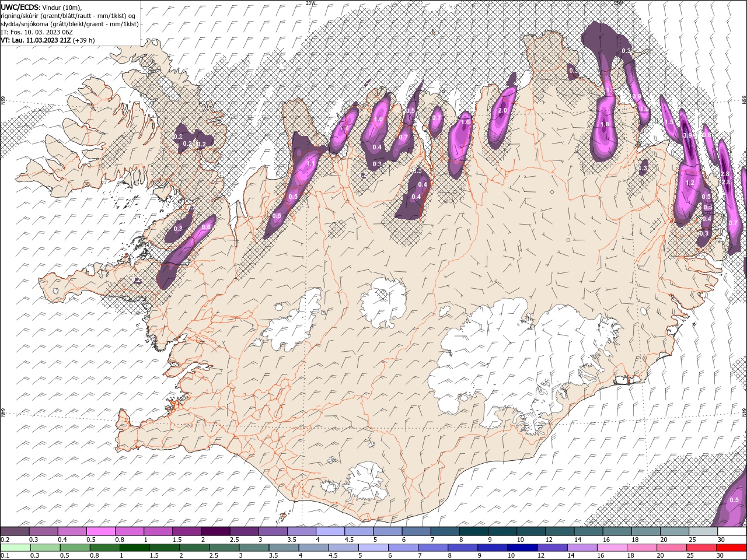
Task: Pick the pale grey swatch between 25 and 30, top row
Action: pyautogui.click(x=703, y=531)
